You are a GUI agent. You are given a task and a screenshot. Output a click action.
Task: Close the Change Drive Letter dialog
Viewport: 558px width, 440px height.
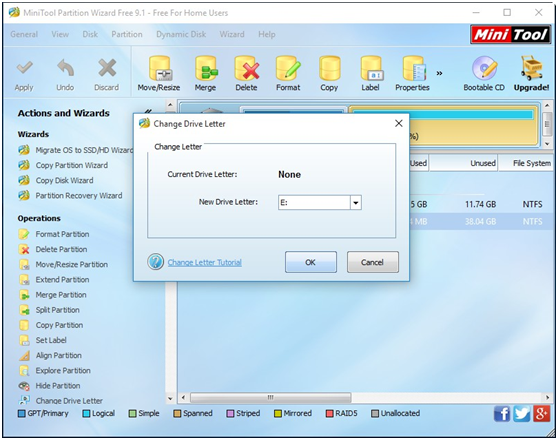399,123
